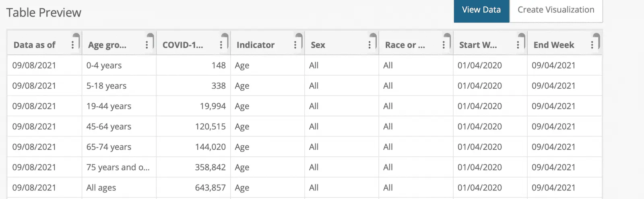This screenshot has width=644, height=199.
Task: Click the End Week column header
Action: [554, 45]
